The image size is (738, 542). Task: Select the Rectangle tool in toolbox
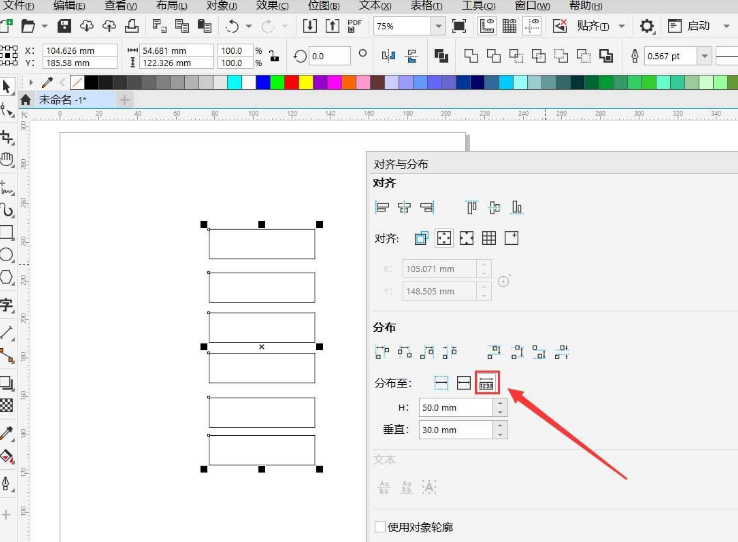(6, 233)
